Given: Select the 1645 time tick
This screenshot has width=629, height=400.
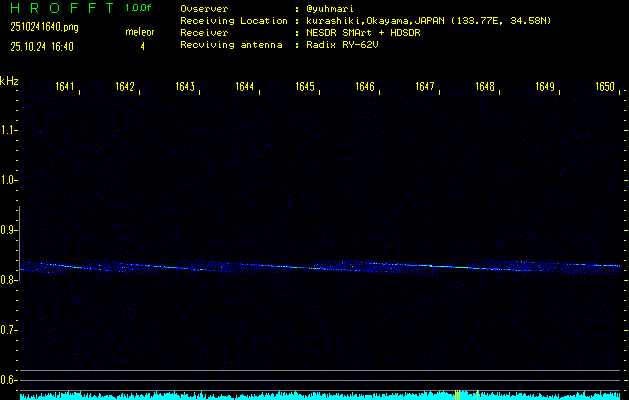Looking at the screenshot, I should (x=305, y=87).
